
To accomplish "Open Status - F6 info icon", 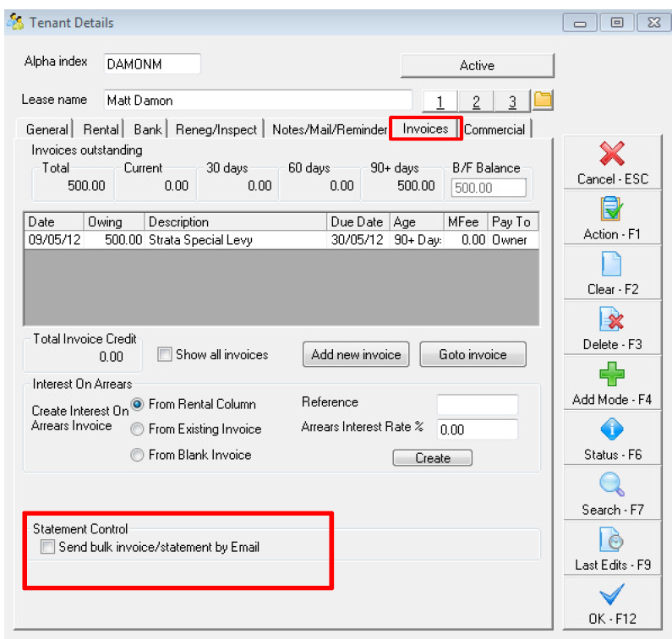I will pos(612,429).
